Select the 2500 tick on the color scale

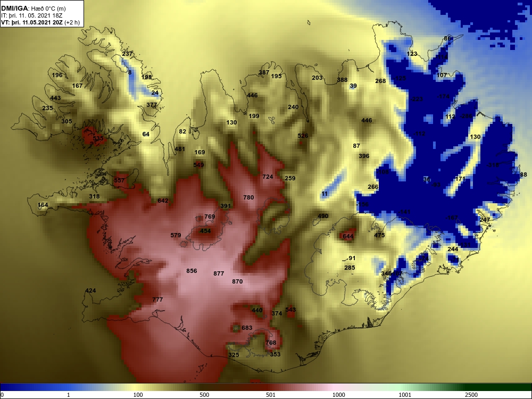click(x=471, y=395)
